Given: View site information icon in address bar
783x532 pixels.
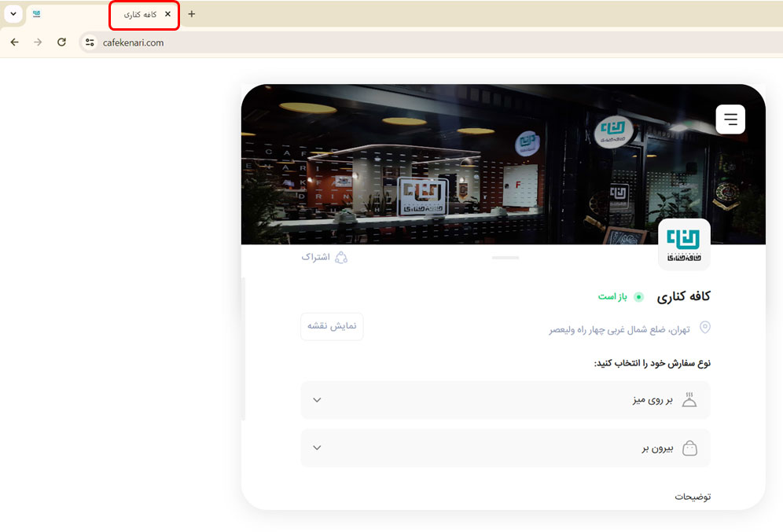Looking at the screenshot, I should click(x=90, y=42).
